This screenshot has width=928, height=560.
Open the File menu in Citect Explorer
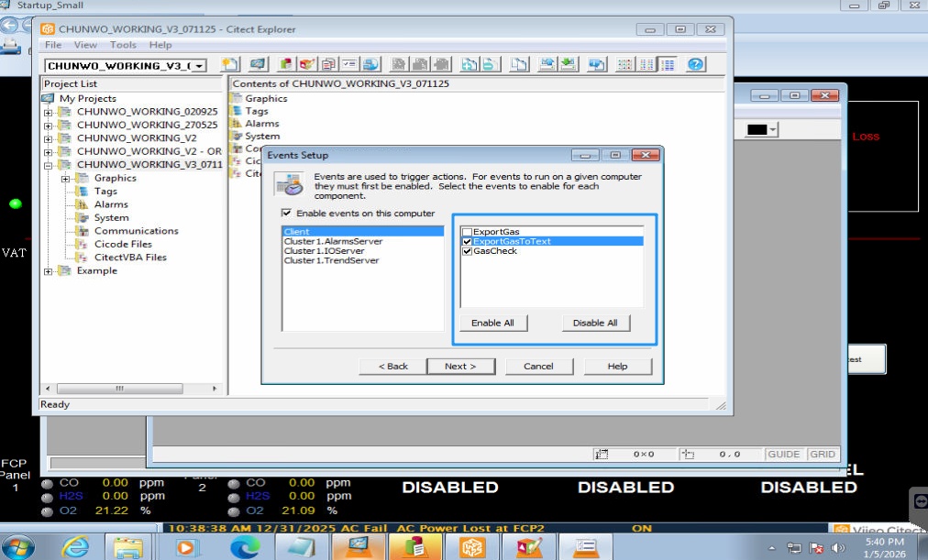coord(53,45)
